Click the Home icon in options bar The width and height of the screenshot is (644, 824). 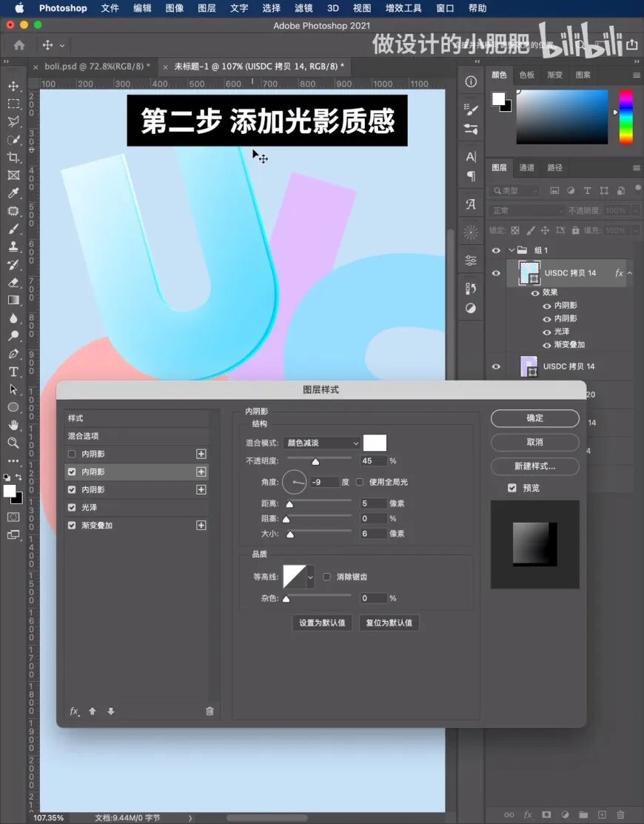coord(19,45)
